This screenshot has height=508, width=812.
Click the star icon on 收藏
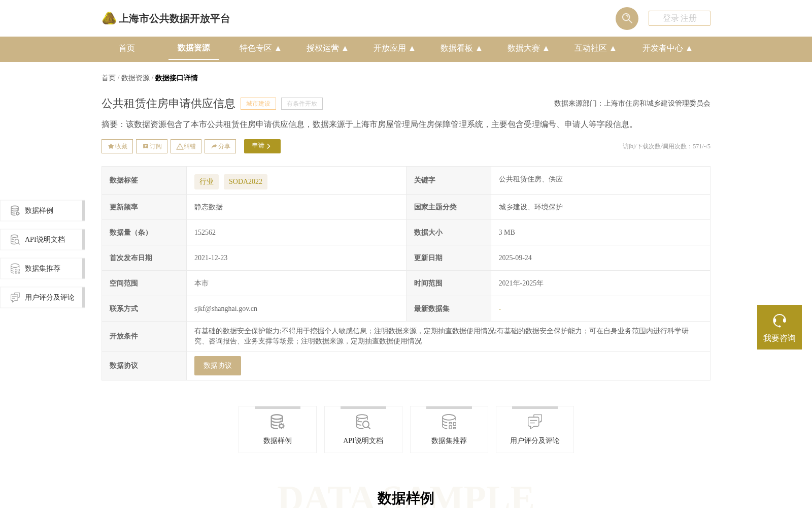click(x=111, y=146)
